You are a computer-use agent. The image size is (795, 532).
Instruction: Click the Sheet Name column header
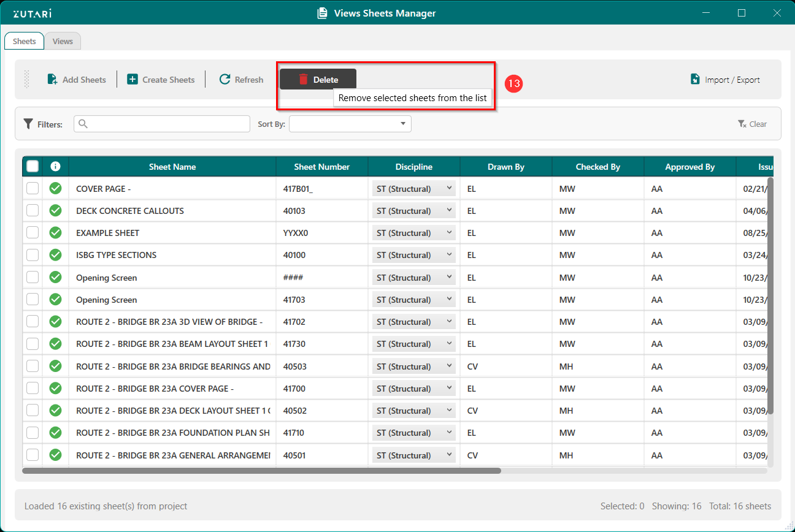(172, 167)
